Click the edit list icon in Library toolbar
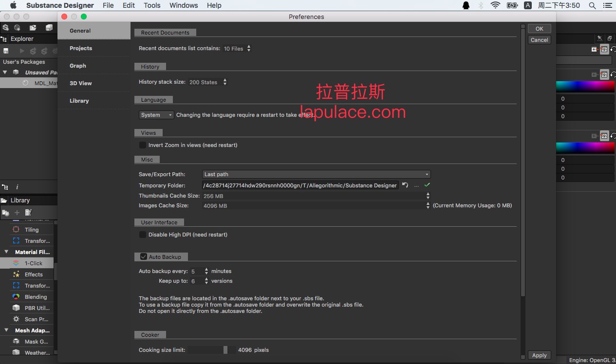Image resolution: width=616 pixels, height=364 pixels. 28,212
